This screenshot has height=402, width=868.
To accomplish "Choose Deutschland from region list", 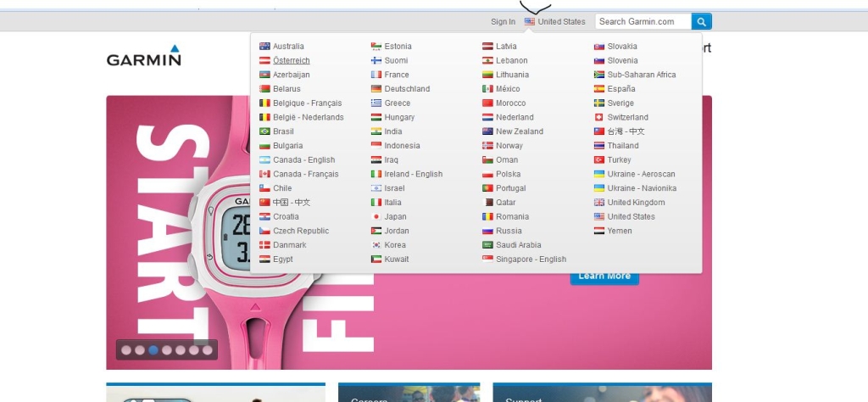I will [407, 89].
